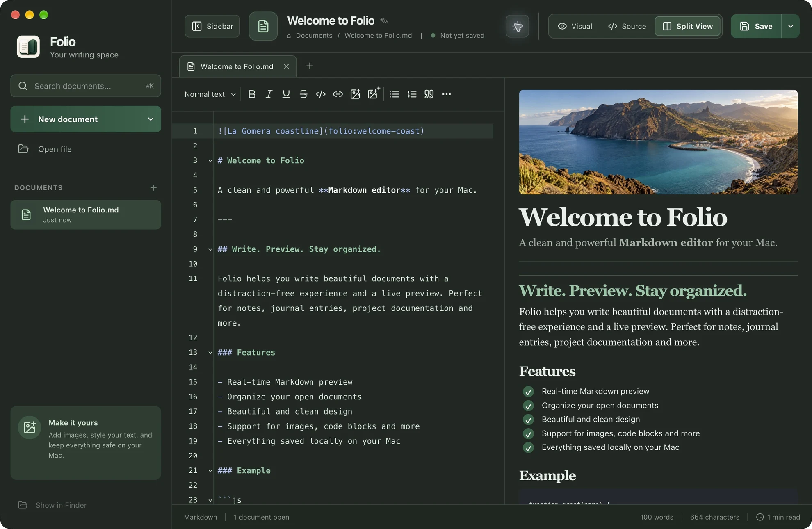
Task: Insert a bulleted list
Action: click(395, 94)
